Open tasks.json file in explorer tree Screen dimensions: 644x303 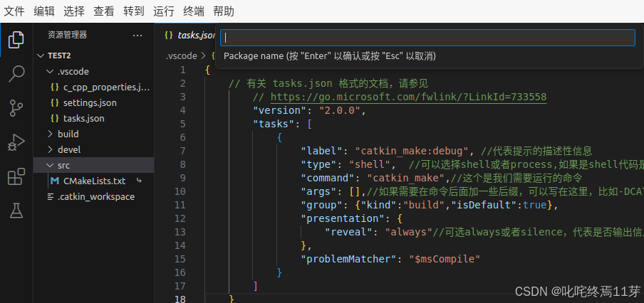tap(84, 119)
